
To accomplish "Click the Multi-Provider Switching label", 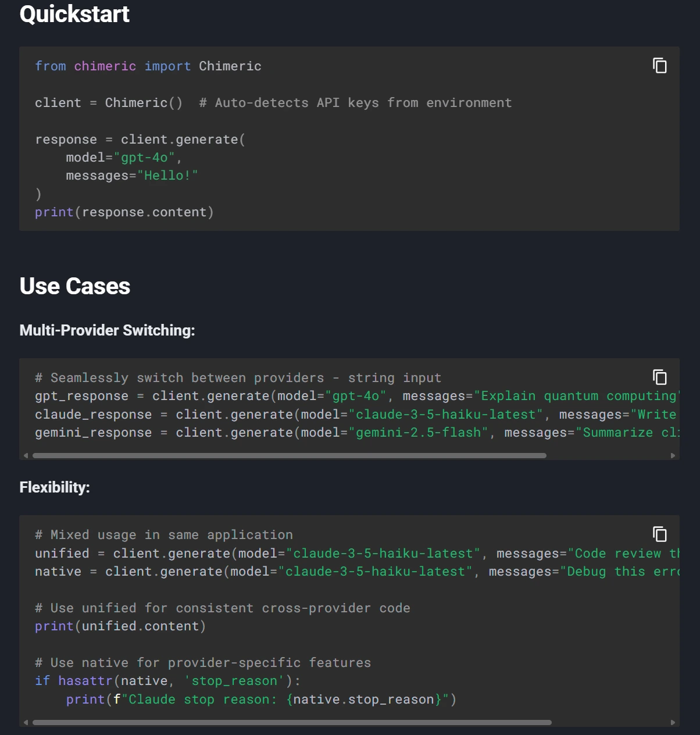I will pyautogui.click(x=107, y=330).
